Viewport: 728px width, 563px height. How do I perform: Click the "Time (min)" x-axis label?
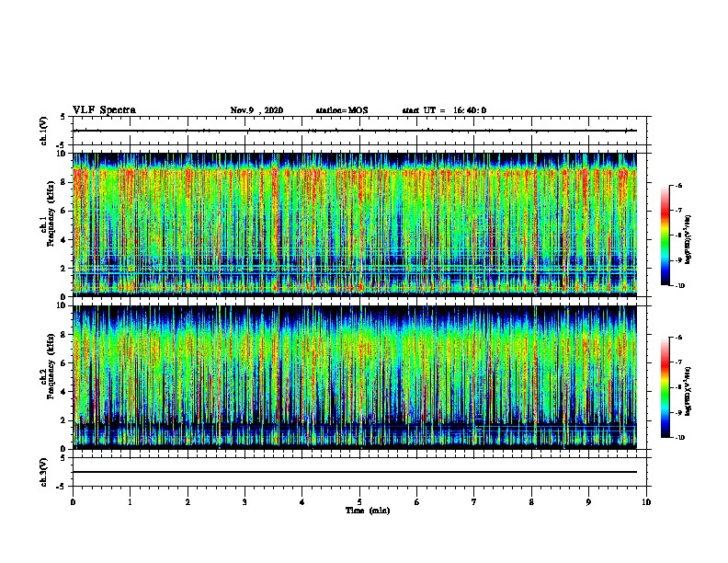point(368,511)
